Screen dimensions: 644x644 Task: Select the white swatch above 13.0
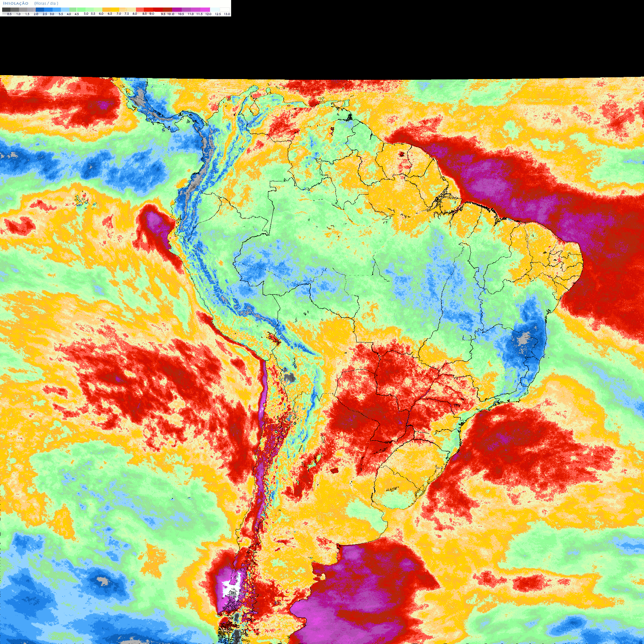225,10
